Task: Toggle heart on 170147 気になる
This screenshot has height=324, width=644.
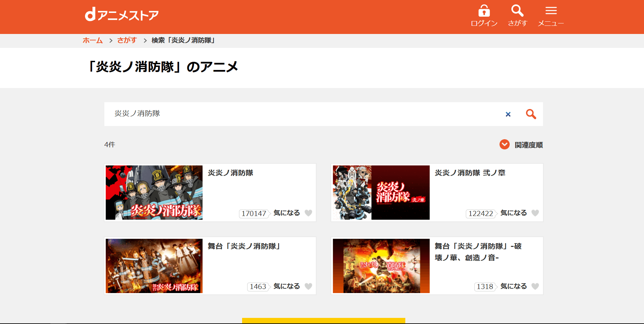Action: [x=308, y=213]
